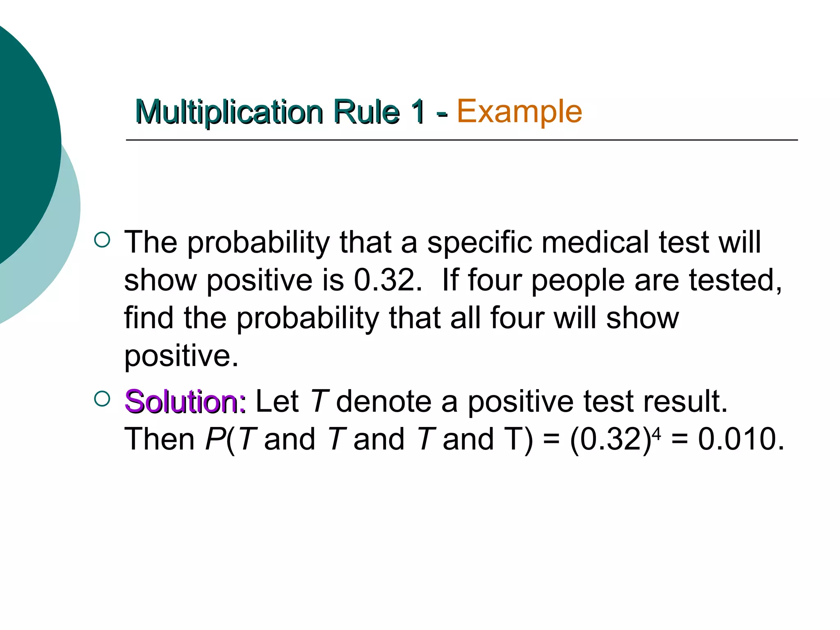
Task: Click the italic 'T' after 'Let'
Action: 319,401
